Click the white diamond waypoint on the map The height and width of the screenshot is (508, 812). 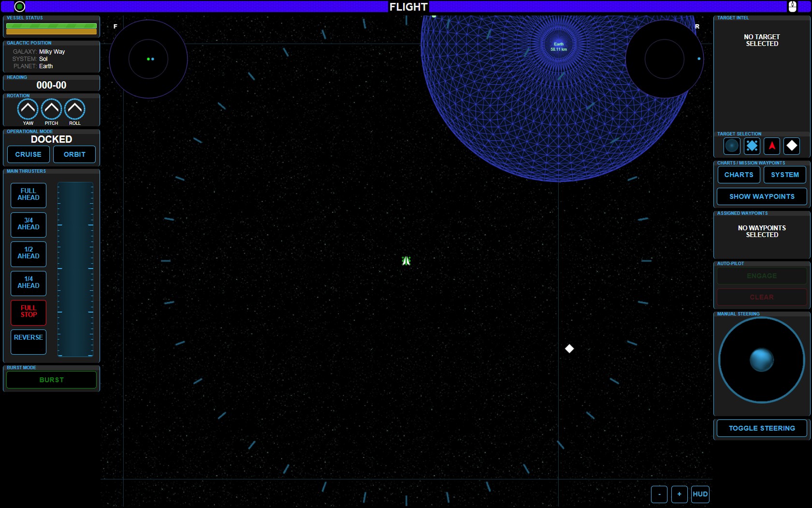point(569,349)
